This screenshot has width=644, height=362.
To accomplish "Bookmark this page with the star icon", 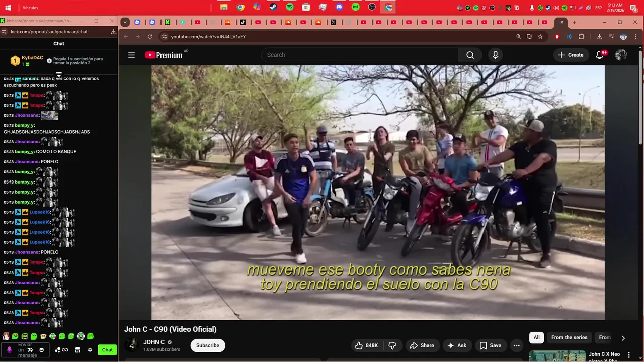I will [x=540, y=37].
